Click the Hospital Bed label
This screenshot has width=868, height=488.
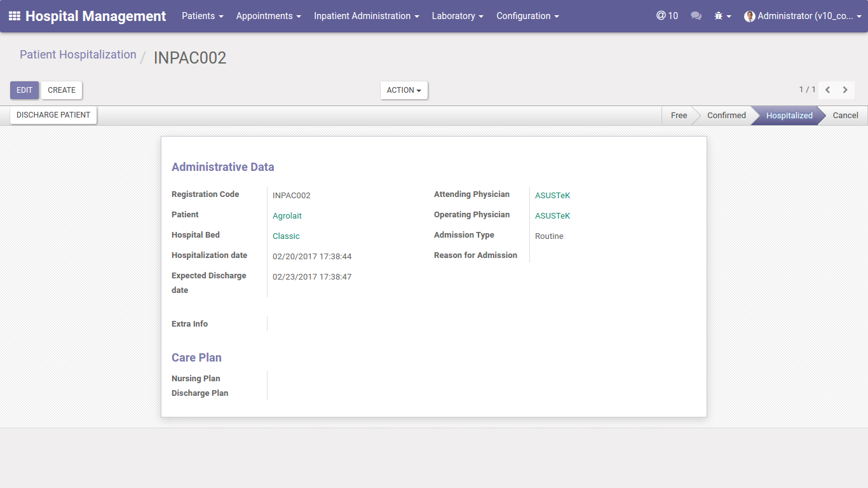[196, 235]
